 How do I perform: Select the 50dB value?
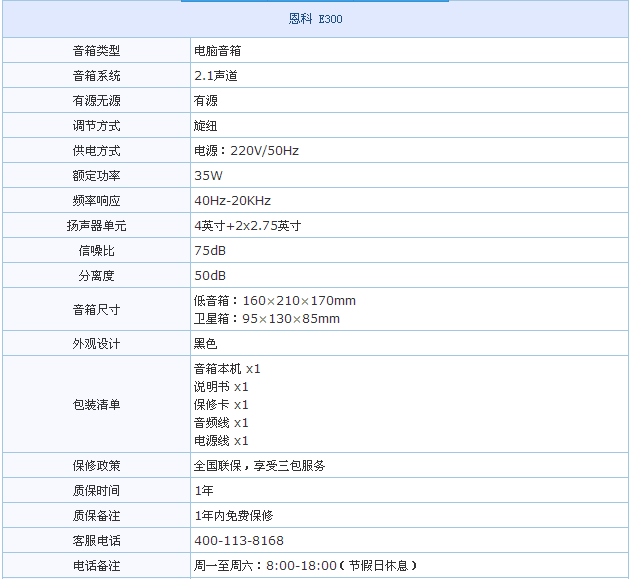210,276
